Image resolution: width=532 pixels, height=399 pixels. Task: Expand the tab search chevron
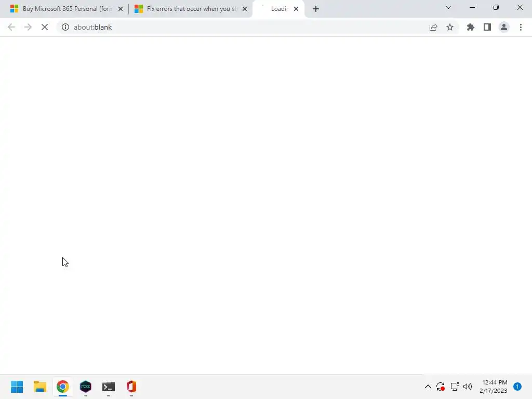pos(448,7)
